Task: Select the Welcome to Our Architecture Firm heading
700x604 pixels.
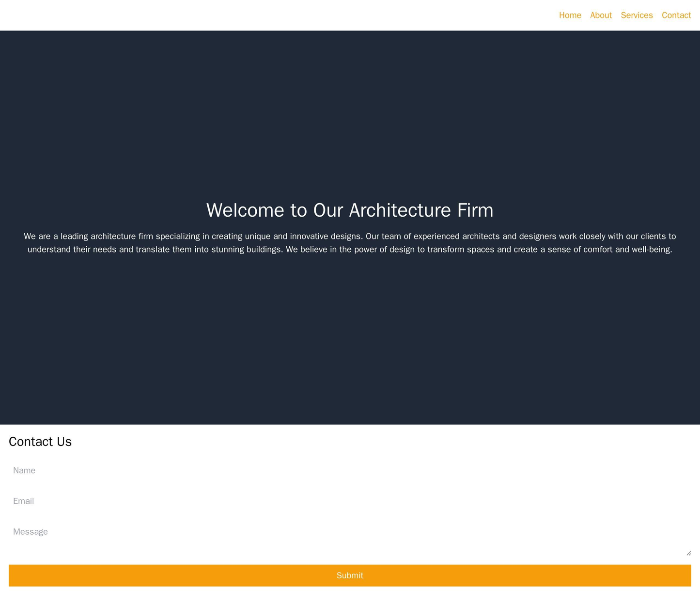Action: pos(350,210)
